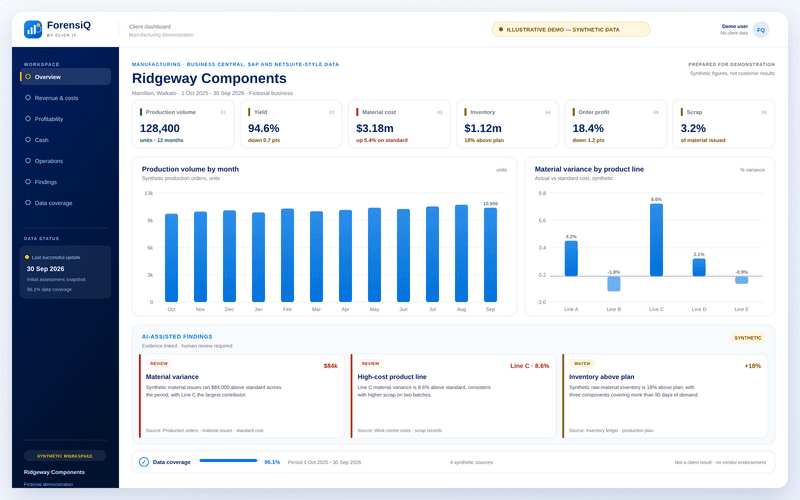Click the SYNTHETIC tag in findings panel
The width and height of the screenshot is (800, 500).
(747, 338)
